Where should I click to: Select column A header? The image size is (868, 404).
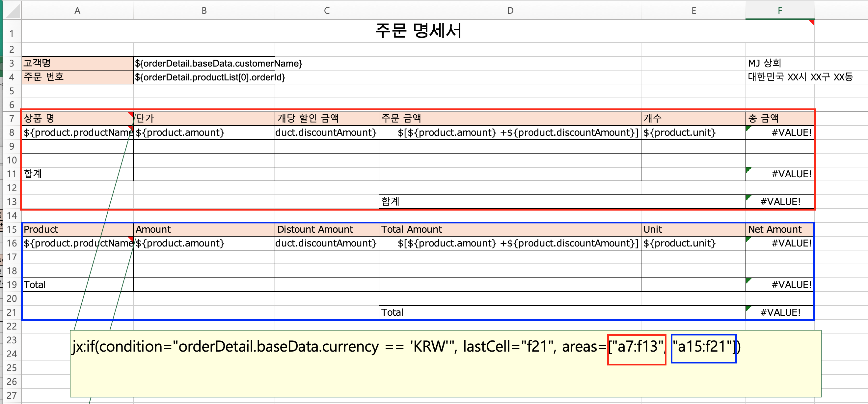(77, 11)
